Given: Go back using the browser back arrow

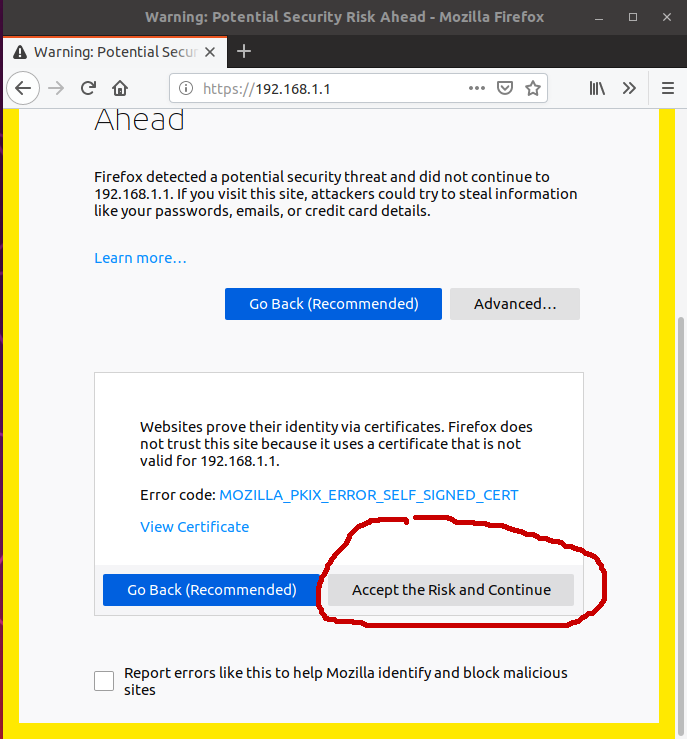Looking at the screenshot, I should click(x=23, y=88).
